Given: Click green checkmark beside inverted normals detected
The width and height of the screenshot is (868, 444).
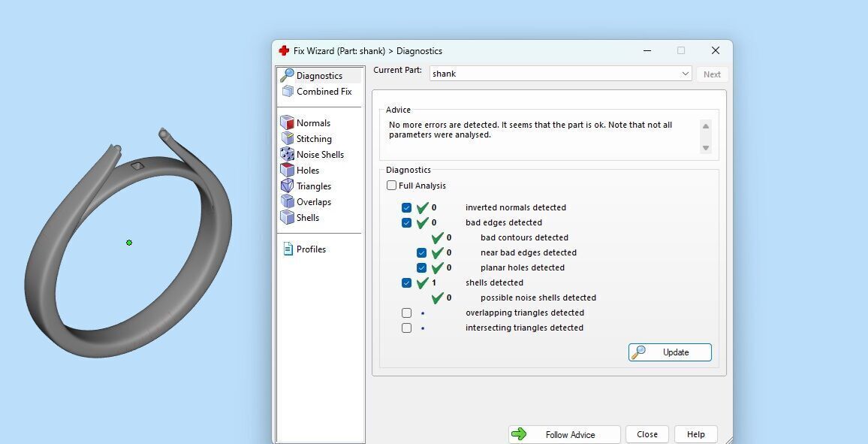Looking at the screenshot, I should coord(423,207).
